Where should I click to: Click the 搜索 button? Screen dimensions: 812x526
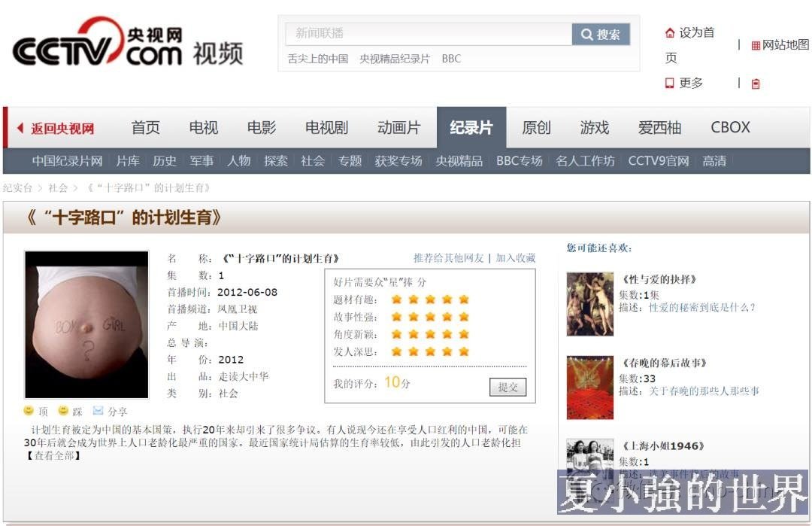click(601, 34)
